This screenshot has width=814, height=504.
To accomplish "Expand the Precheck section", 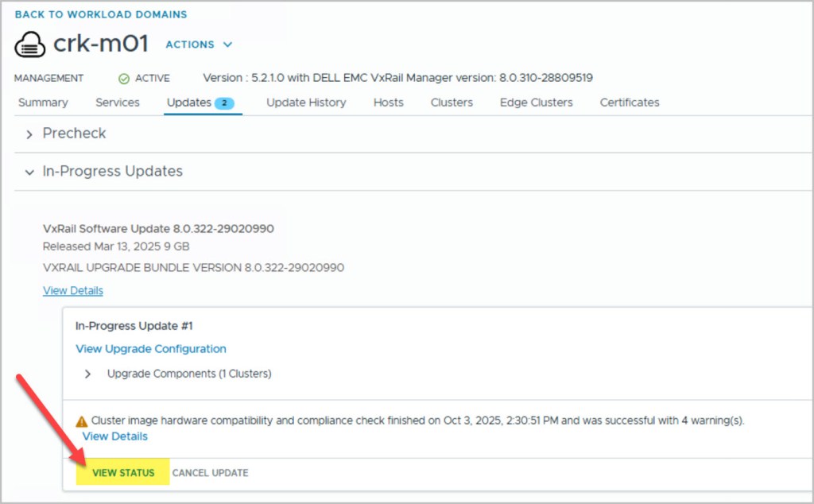I will click(29, 134).
